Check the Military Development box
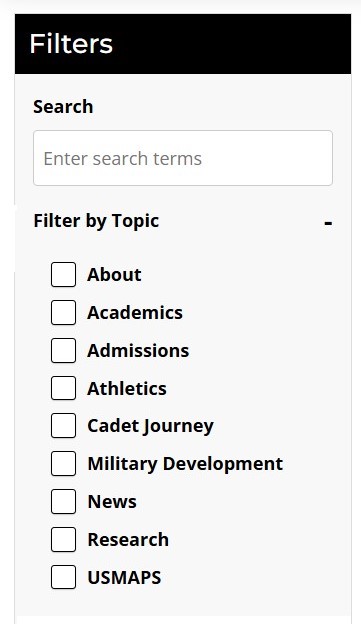Screen dimensions: 361x624 point(63,464)
